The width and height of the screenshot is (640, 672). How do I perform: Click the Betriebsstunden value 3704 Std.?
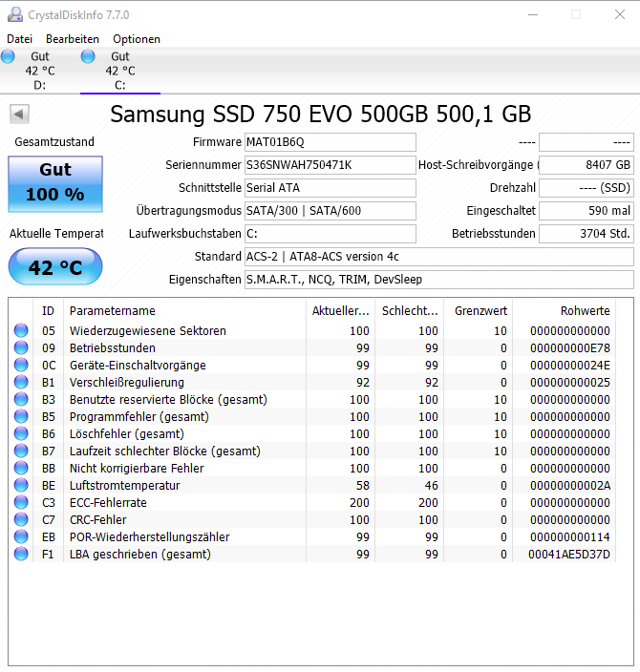587,234
